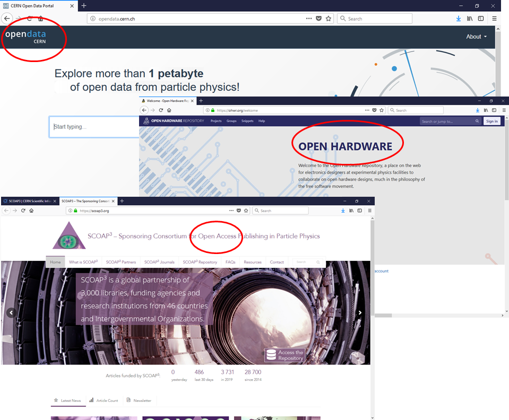The height and width of the screenshot is (420, 509).
Task: Click search magnifier in Open Hardware navbar
Action: click(477, 121)
